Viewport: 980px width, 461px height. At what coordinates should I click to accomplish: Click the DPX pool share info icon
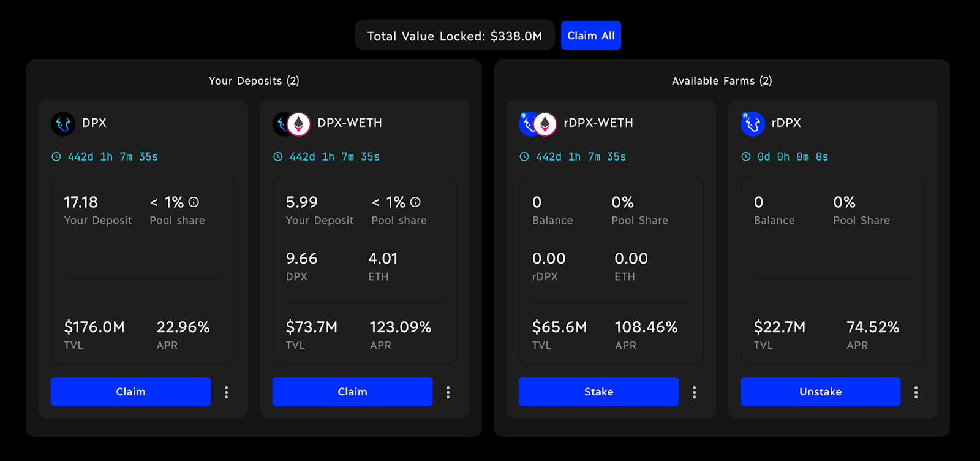coord(194,202)
